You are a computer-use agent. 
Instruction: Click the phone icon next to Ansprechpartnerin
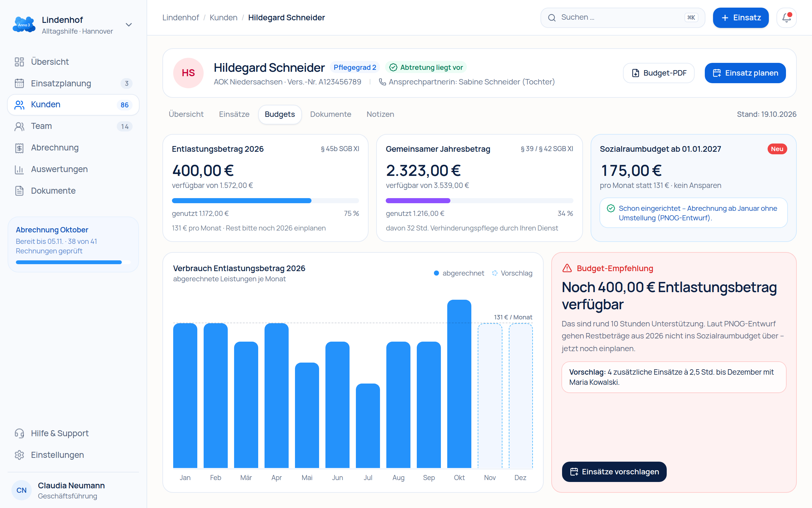point(382,82)
